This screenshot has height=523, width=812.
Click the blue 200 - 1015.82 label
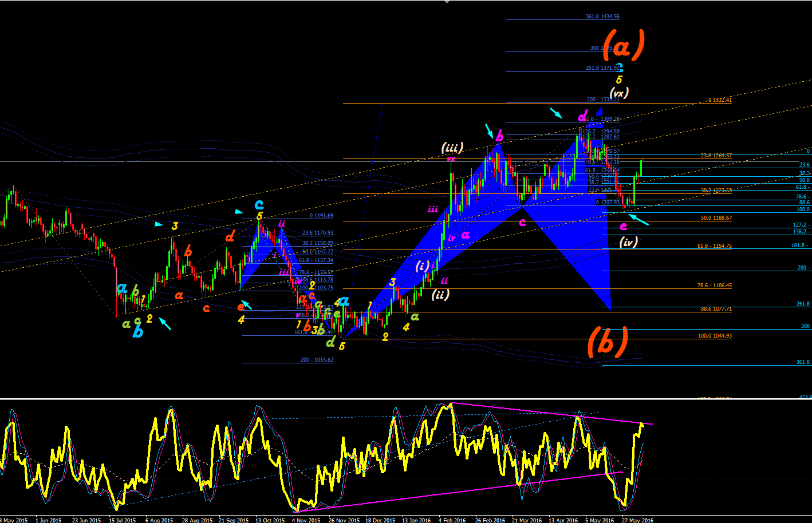click(x=317, y=360)
